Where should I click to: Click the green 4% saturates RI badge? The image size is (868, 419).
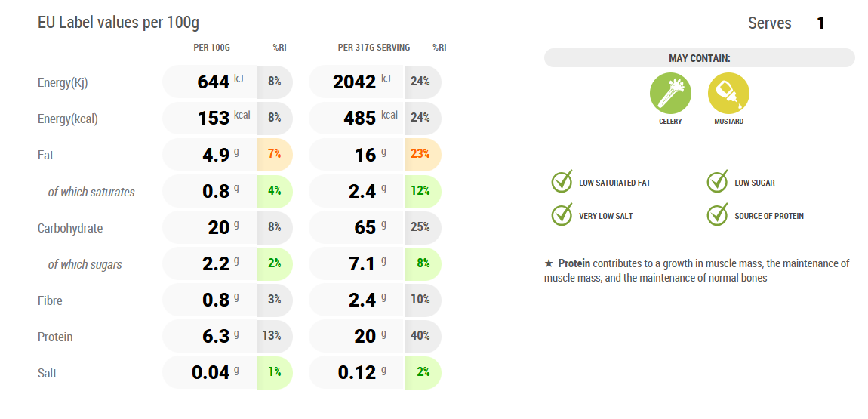(x=274, y=191)
